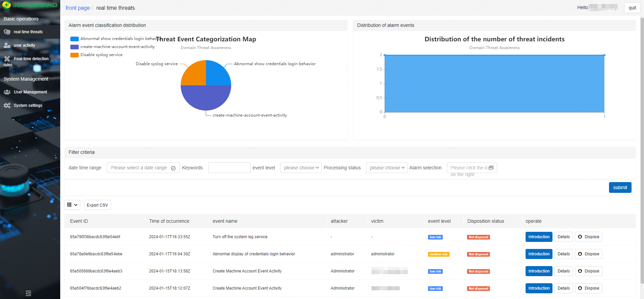644x299 pixels.
Task: Export the table as CSV
Action: pos(97,205)
